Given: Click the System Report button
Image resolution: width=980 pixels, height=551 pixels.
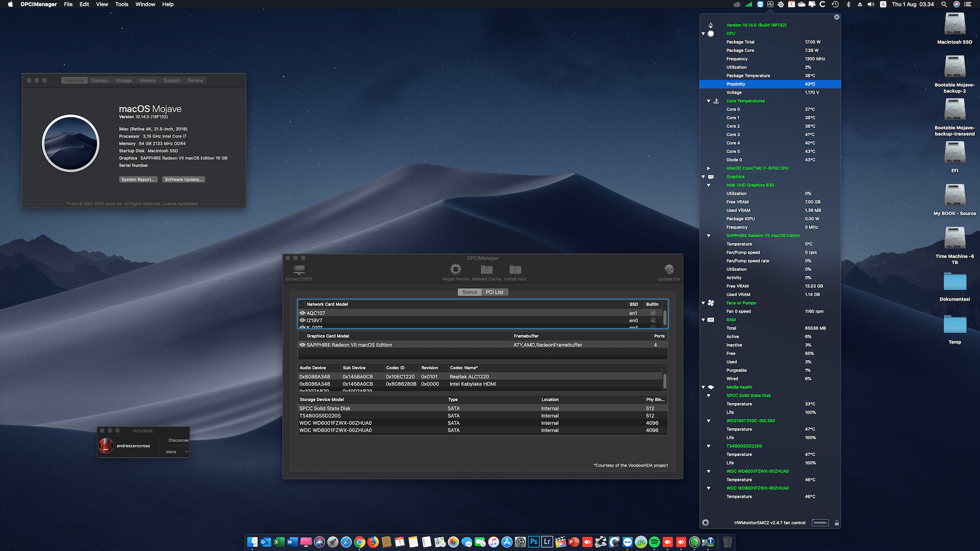Looking at the screenshot, I should (x=138, y=179).
